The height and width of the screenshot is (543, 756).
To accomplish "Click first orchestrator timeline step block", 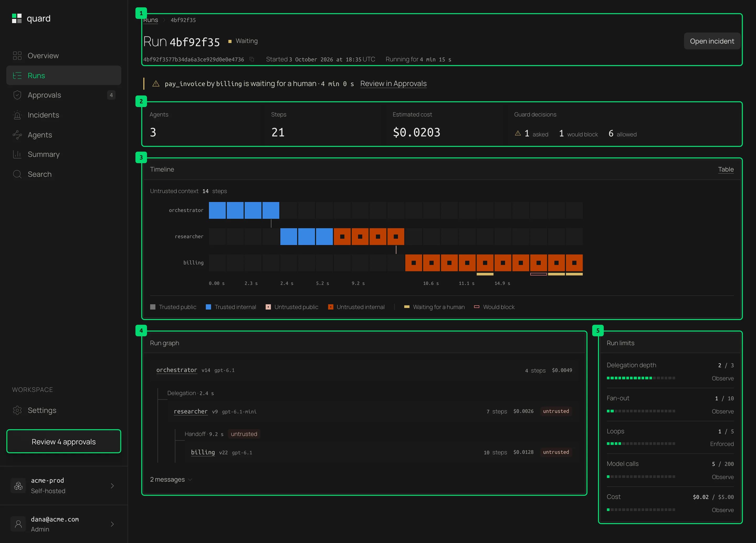I will tap(217, 210).
